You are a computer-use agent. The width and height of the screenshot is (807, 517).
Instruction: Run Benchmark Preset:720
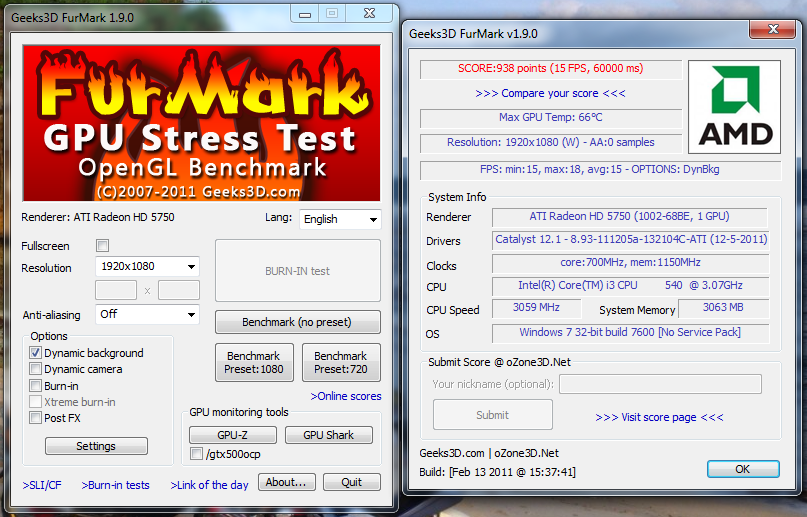pos(341,363)
